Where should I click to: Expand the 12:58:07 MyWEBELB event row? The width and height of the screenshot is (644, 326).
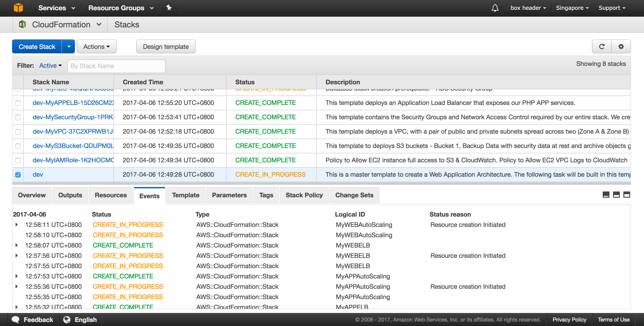coord(17,245)
